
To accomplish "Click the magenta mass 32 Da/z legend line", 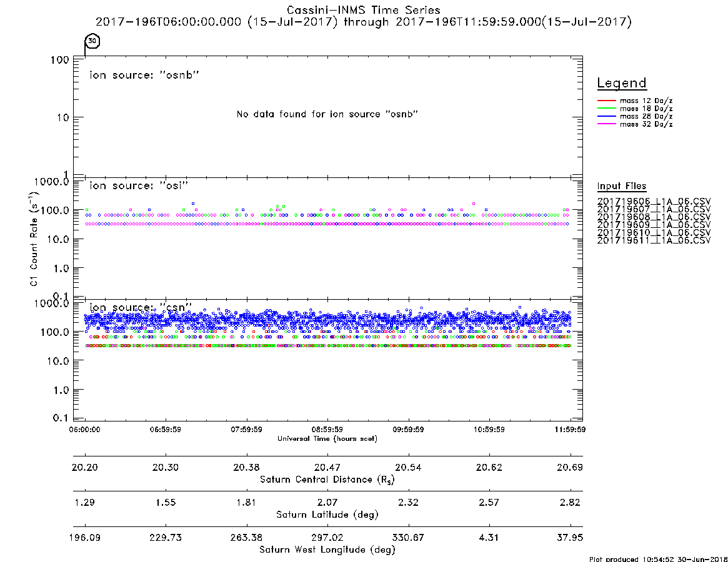I will (x=606, y=124).
